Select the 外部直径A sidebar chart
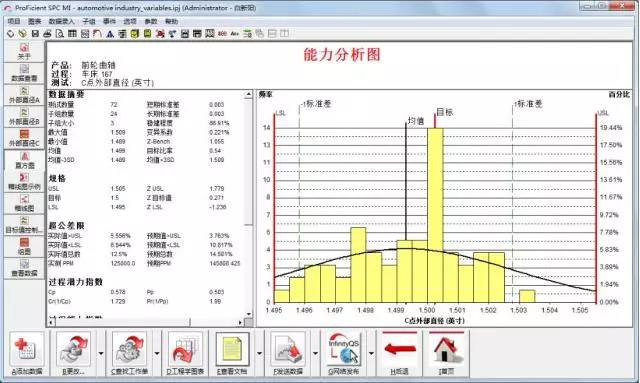Screen dimensions: 640x383 (24, 95)
